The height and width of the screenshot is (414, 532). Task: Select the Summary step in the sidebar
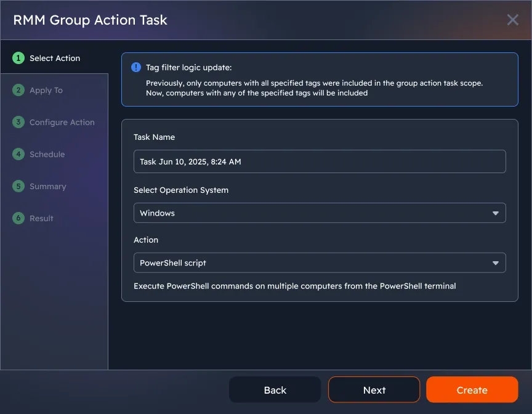click(x=48, y=186)
